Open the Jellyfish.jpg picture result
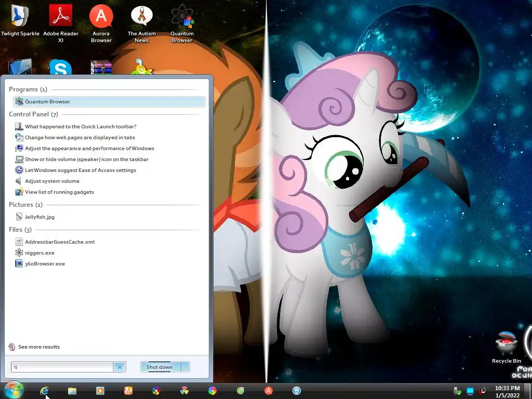Image resolution: width=532 pixels, height=399 pixels. click(x=35, y=217)
